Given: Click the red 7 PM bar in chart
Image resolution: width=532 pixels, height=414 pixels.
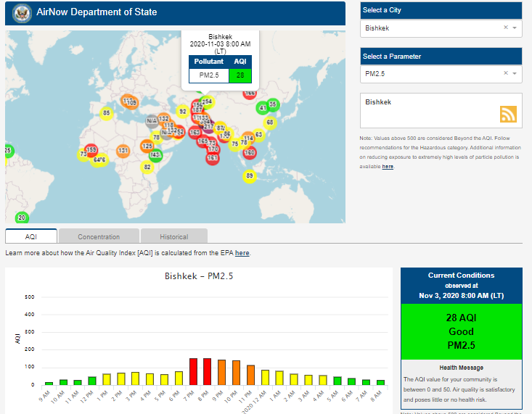Looking at the screenshot, I should pos(194,371).
